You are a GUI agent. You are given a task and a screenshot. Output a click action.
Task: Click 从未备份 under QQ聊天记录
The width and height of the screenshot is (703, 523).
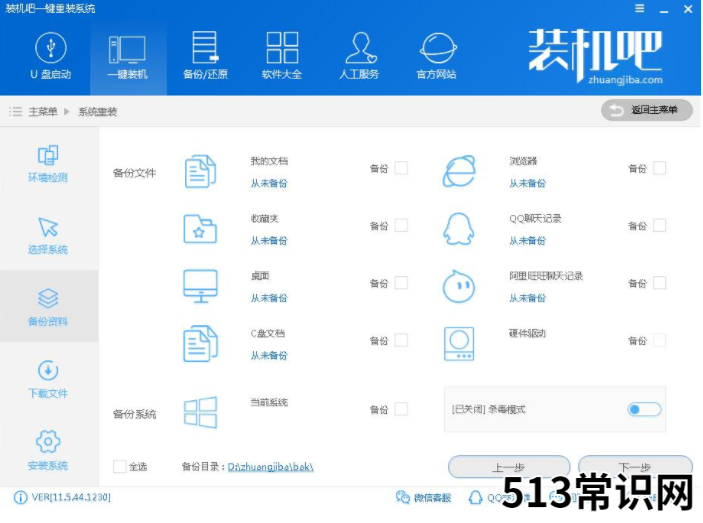click(528, 241)
